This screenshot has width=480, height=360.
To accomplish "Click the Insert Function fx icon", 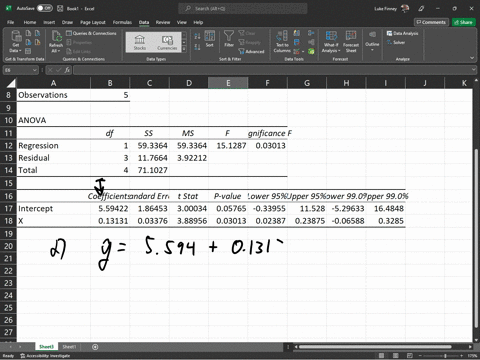I will click(x=67, y=70).
